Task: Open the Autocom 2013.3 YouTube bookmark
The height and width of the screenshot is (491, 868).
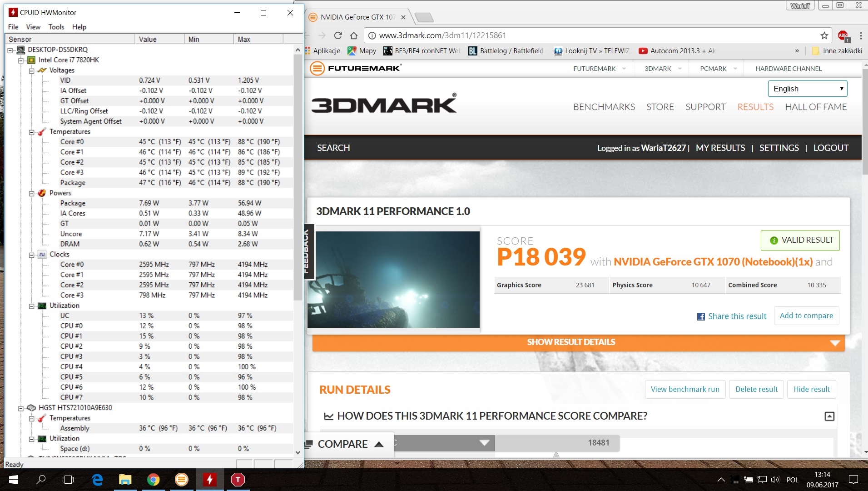Action: click(x=677, y=51)
